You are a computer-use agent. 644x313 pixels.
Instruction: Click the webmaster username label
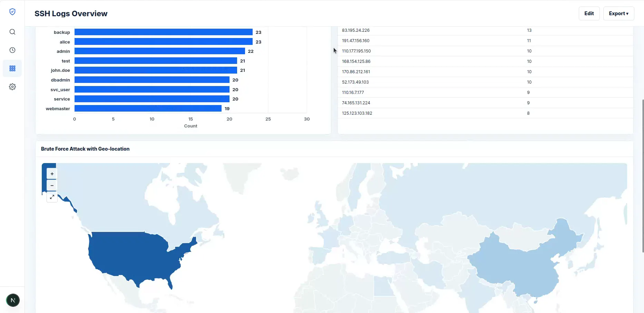58,108
